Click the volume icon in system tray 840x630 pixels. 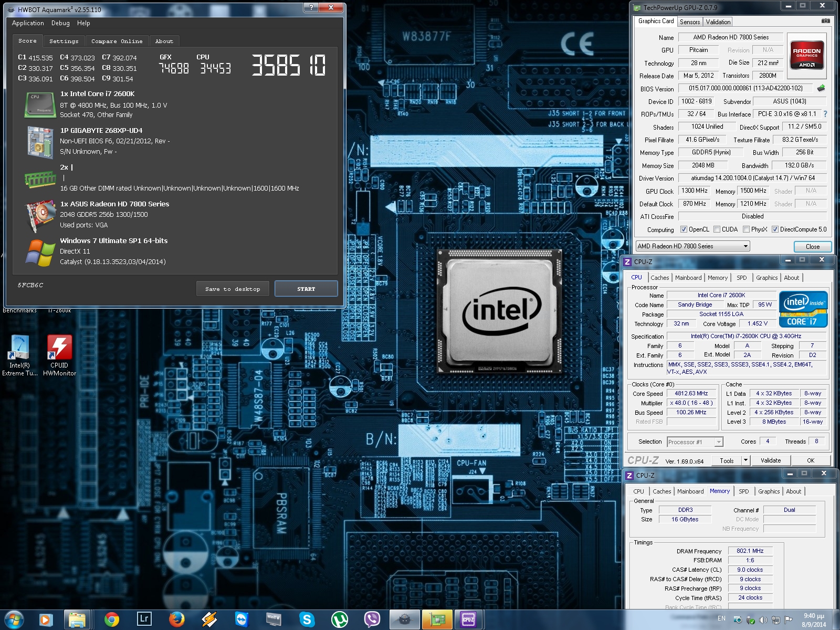[x=763, y=620]
